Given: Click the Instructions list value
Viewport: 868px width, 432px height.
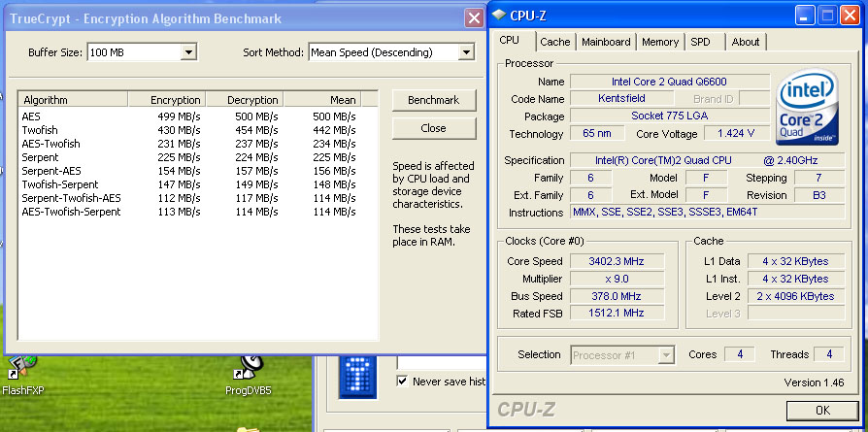Looking at the screenshot, I should 708,213.
